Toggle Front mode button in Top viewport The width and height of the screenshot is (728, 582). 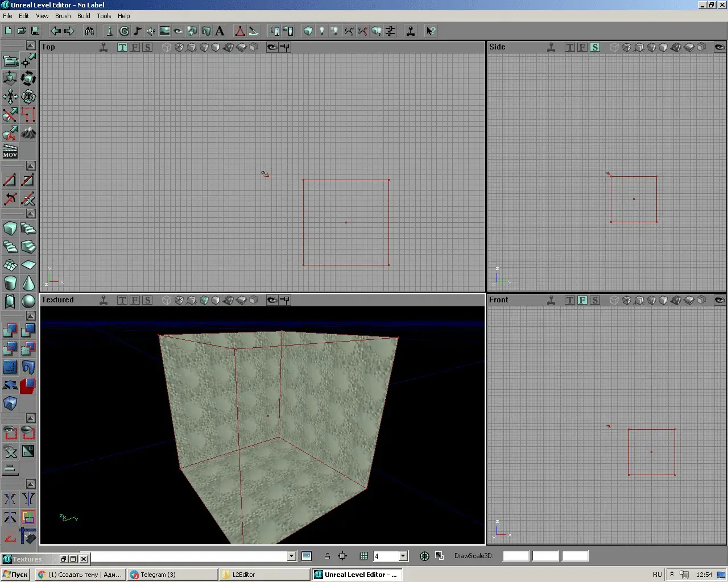[135, 47]
